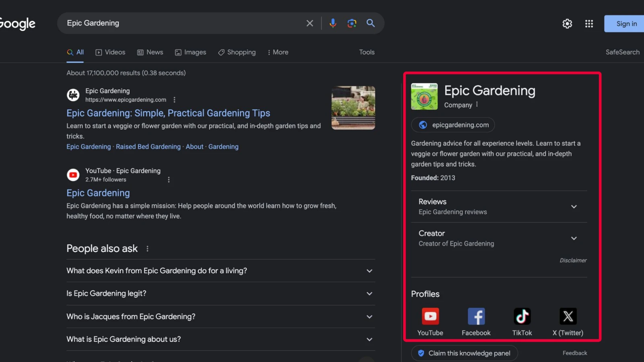The height and width of the screenshot is (362, 644).
Task: Switch to the Shopping tab
Action: [237, 52]
